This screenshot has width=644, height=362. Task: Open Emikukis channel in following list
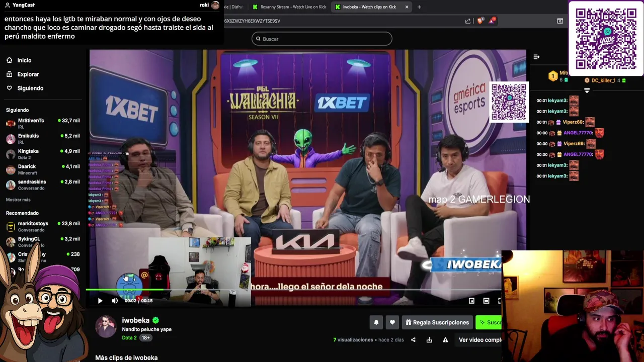click(43, 138)
